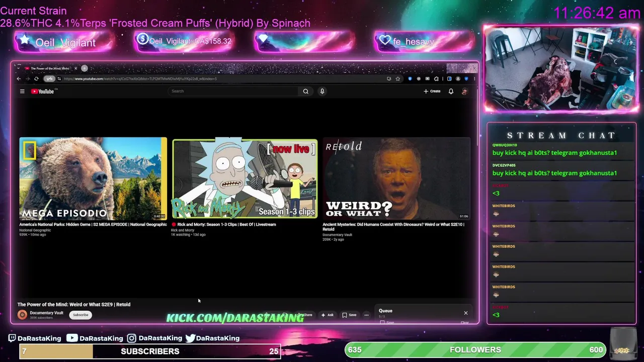
Task: Click the Twitch DaRastaKing handle
Action: click(x=35, y=338)
